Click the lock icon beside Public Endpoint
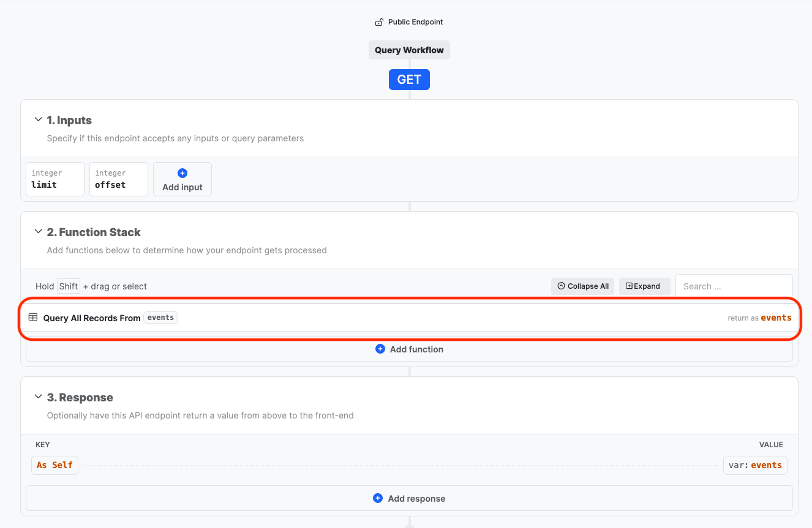 pos(379,22)
